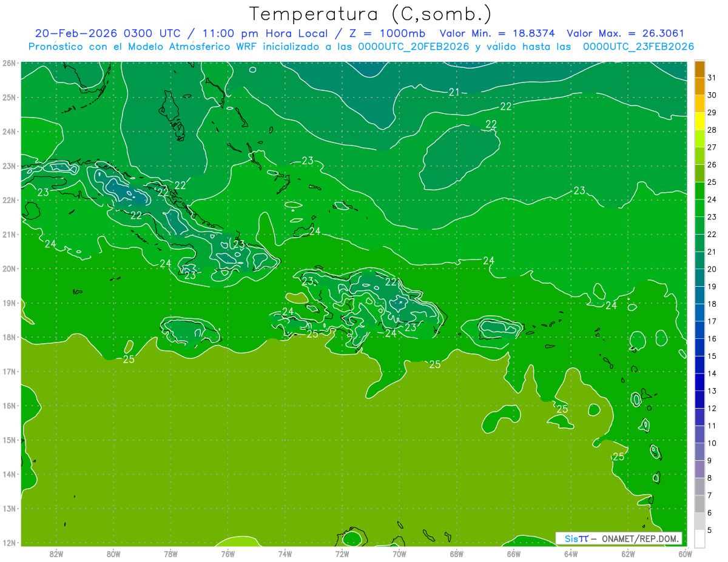728x562 pixels.
Task: Click the 80W longitude axis label
Action: (x=113, y=554)
